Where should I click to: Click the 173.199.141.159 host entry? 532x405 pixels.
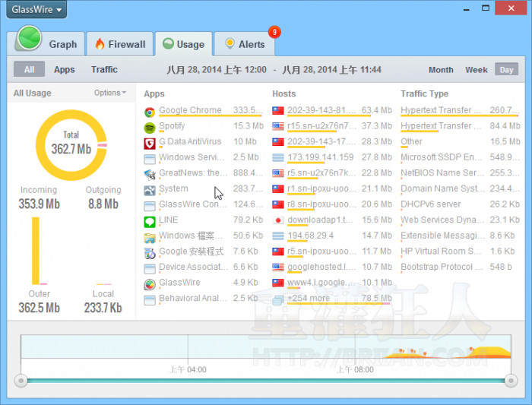pyautogui.click(x=320, y=158)
